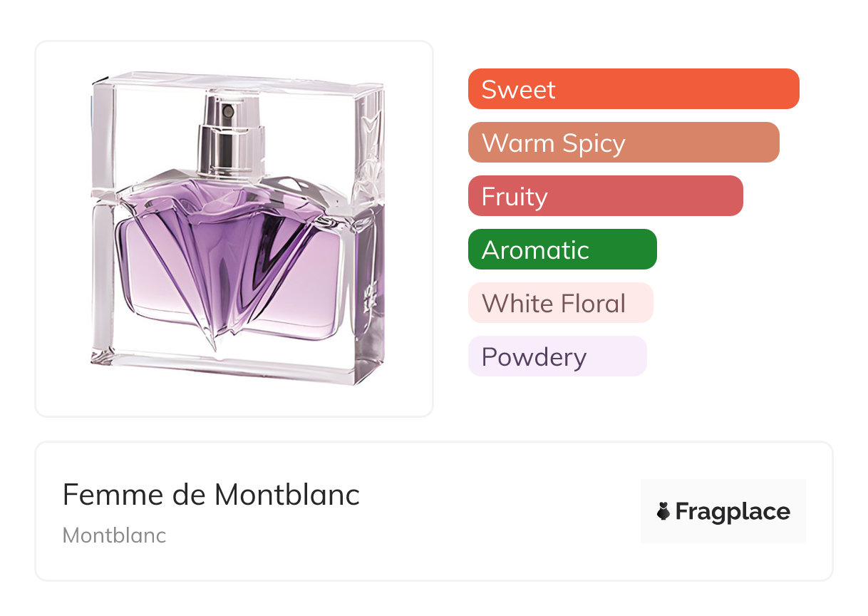Select the green Aromatic accord bar

click(562, 250)
